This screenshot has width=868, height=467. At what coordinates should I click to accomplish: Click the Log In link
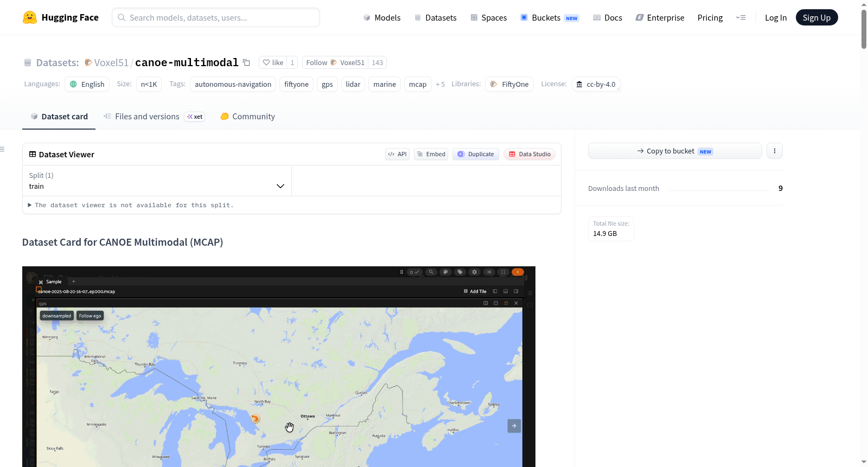(776, 17)
